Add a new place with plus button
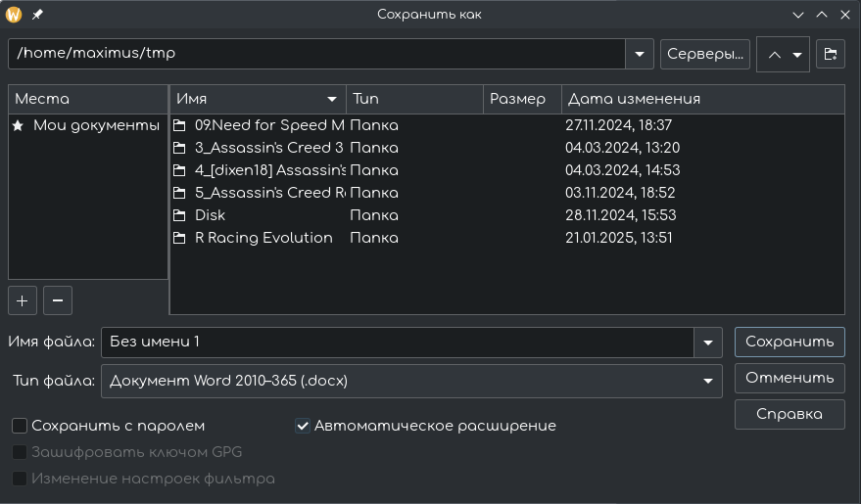Viewport: 861px width, 504px height. point(23,300)
